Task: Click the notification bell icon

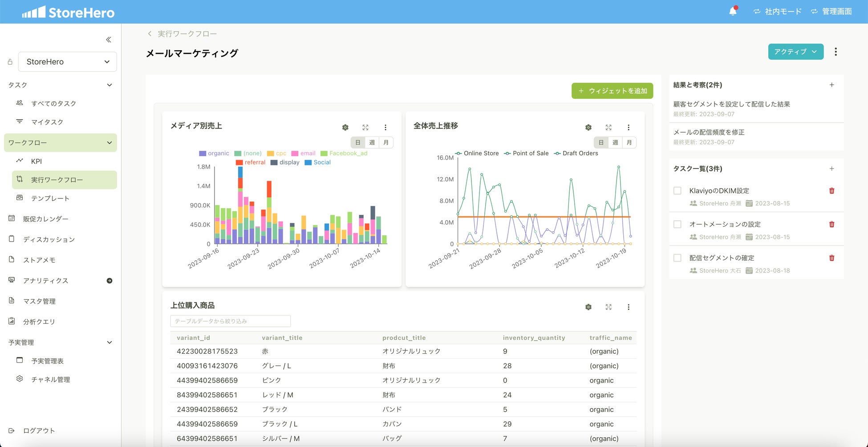Action: click(x=733, y=12)
